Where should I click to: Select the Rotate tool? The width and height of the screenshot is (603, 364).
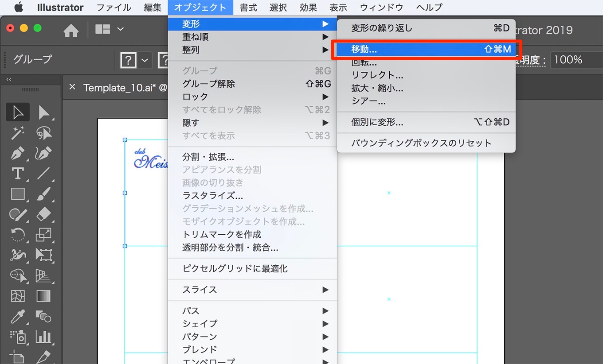[18, 235]
